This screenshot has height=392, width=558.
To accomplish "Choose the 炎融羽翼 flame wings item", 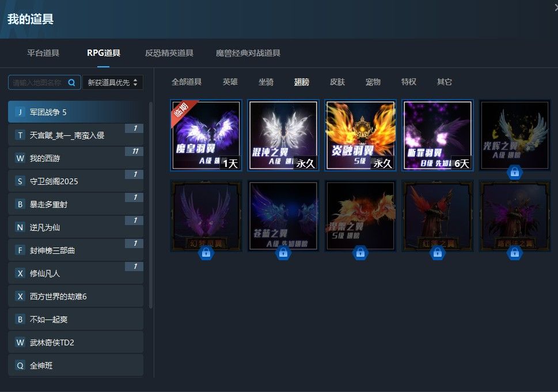I will point(360,135).
